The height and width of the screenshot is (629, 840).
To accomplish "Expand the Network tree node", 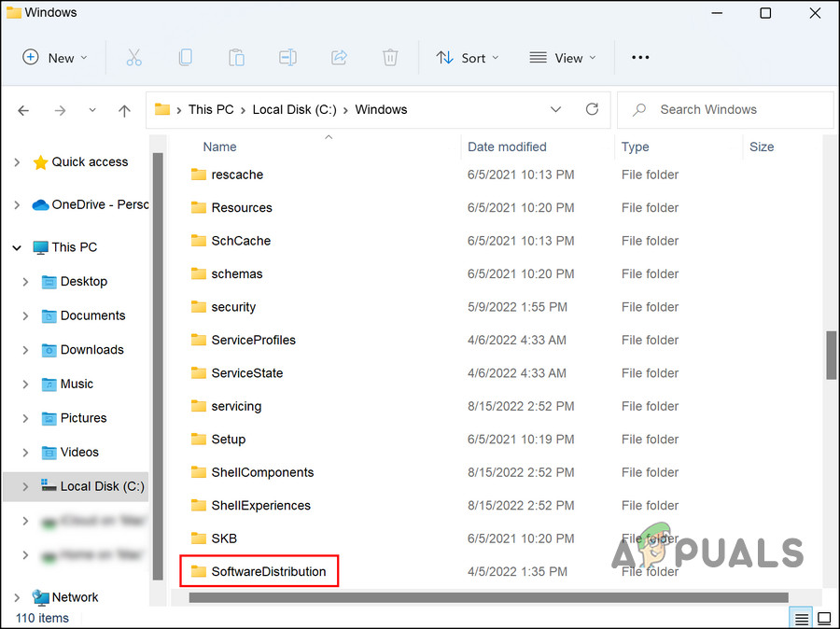I will tap(17, 597).
